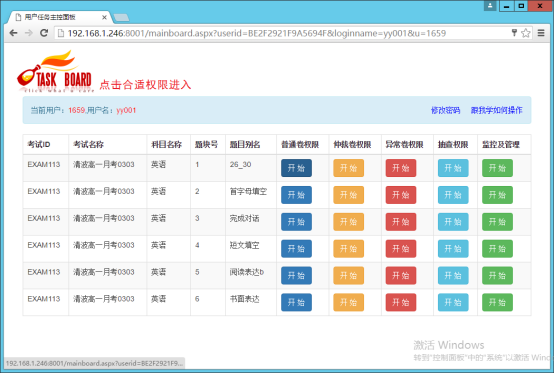The width and height of the screenshot is (554, 374).
Task: Start 普通卷权限 for 书面表达
Action: pos(296,302)
